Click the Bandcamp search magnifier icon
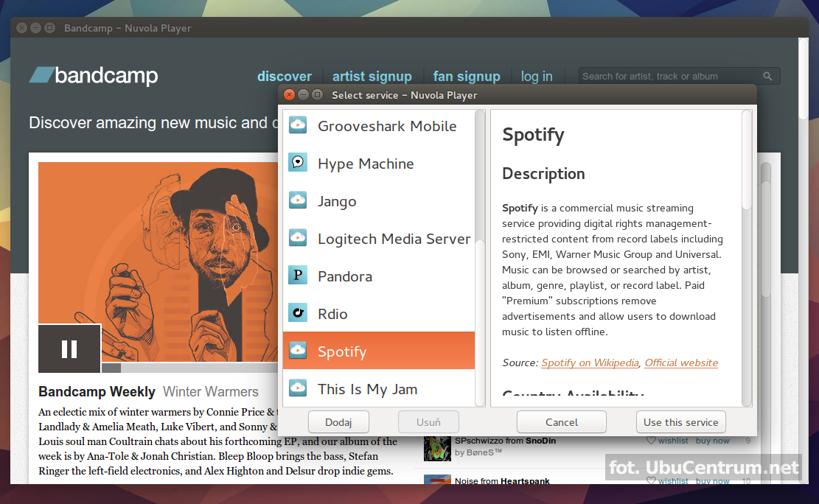This screenshot has height=504, width=819. tap(767, 76)
